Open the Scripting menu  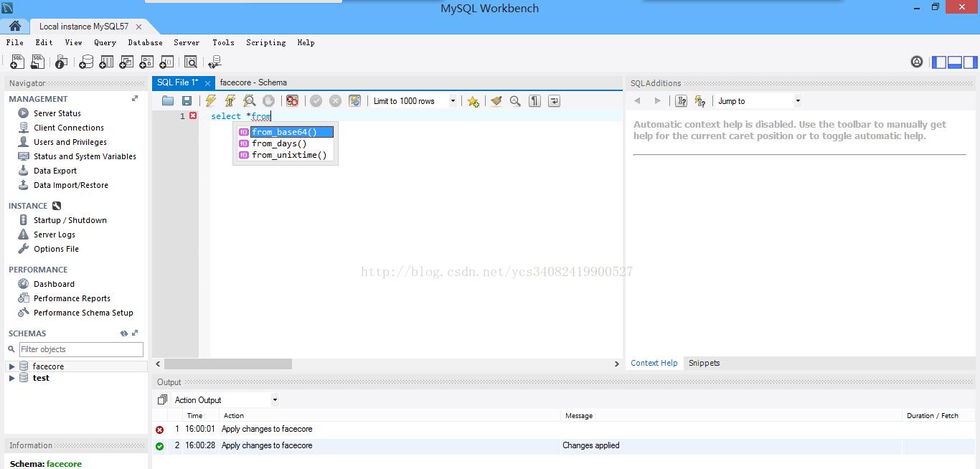click(x=265, y=42)
